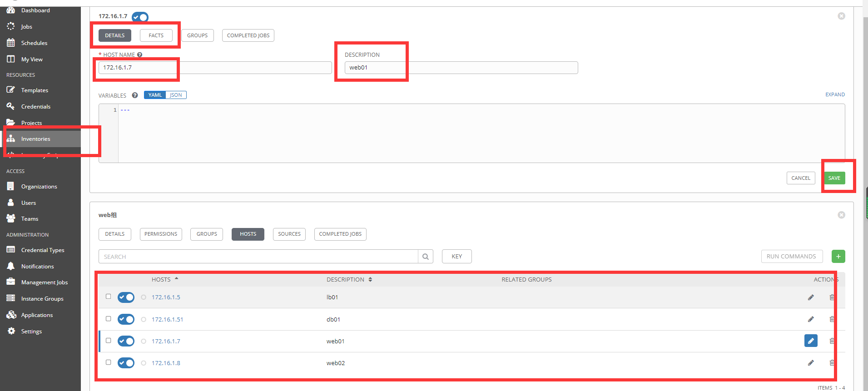Go to Jobs in the sidebar
Screen dimensions: 868x391
[x=26, y=27]
